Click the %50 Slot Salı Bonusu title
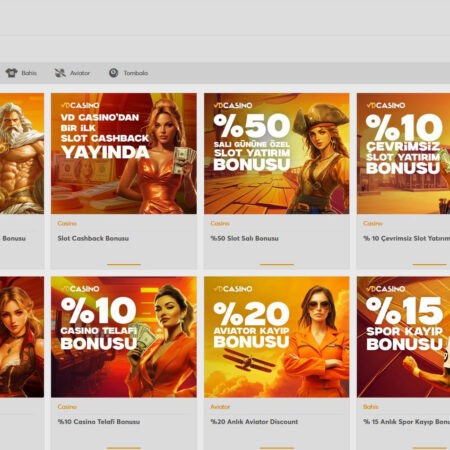450x450 pixels. tap(244, 238)
